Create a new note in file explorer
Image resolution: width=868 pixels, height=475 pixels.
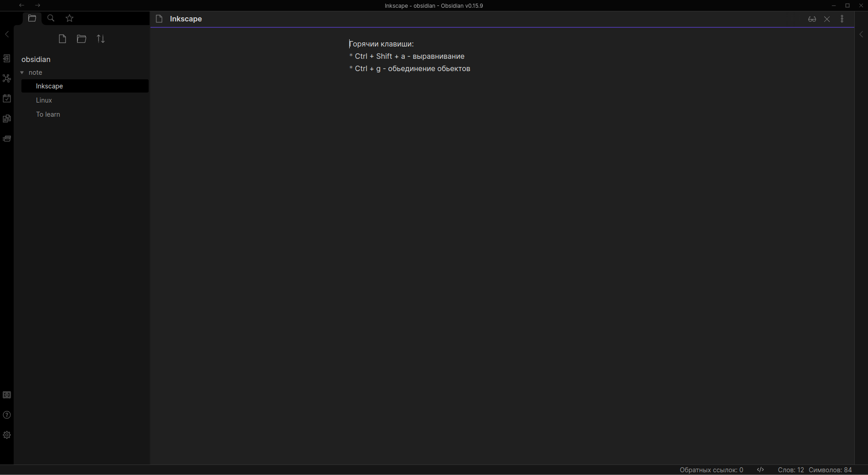62,39
